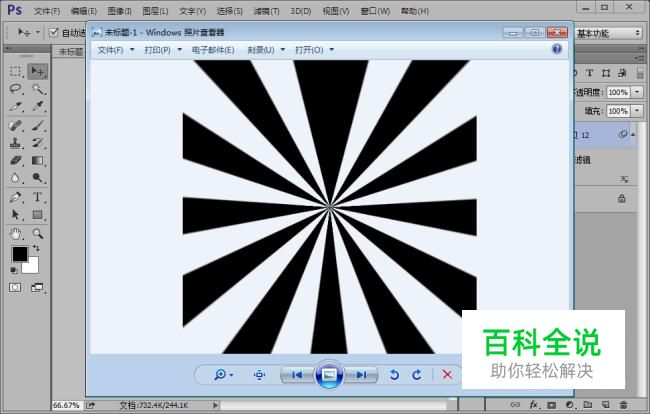Viewport: 650px width, 414px height.
Task: Open Photoshop 编辑(E) menu
Action: pyautogui.click(x=83, y=11)
